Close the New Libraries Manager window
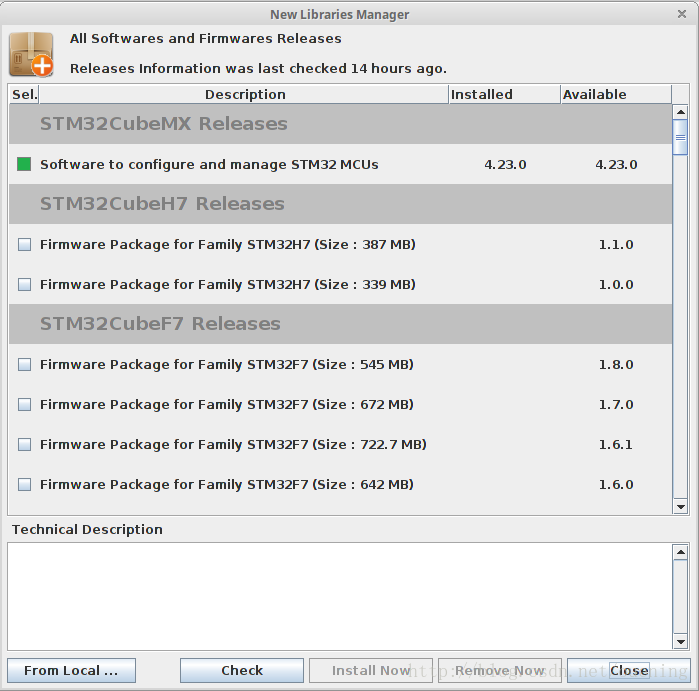 pyautogui.click(x=682, y=14)
